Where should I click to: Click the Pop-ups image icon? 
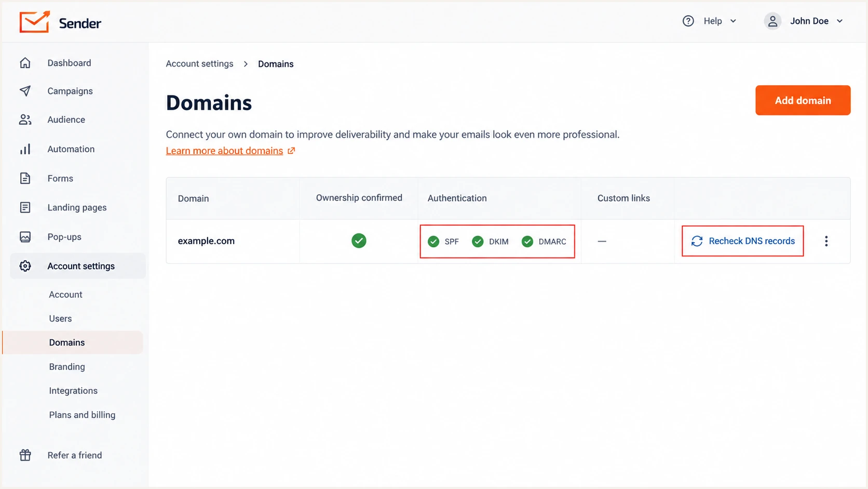coord(25,237)
